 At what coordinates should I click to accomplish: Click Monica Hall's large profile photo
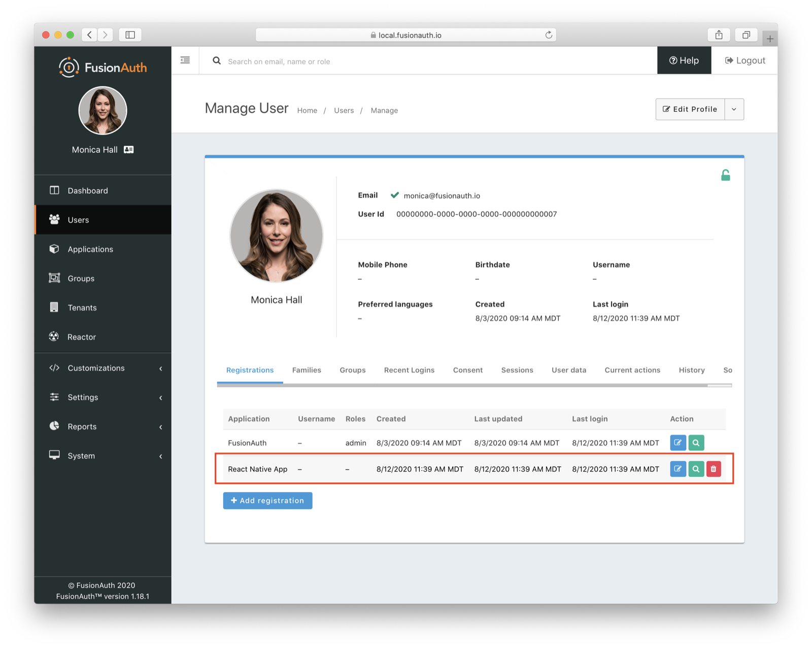(x=277, y=236)
